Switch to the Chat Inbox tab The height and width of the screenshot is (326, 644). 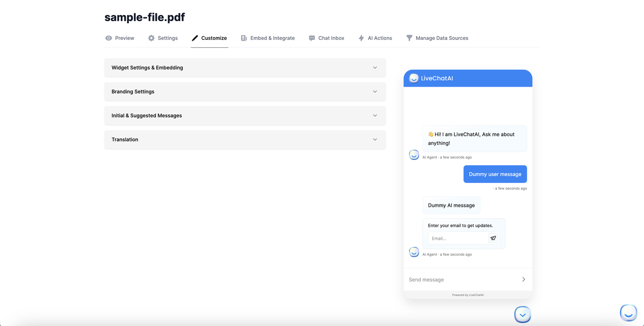pyautogui.click(x=327, y=38)
